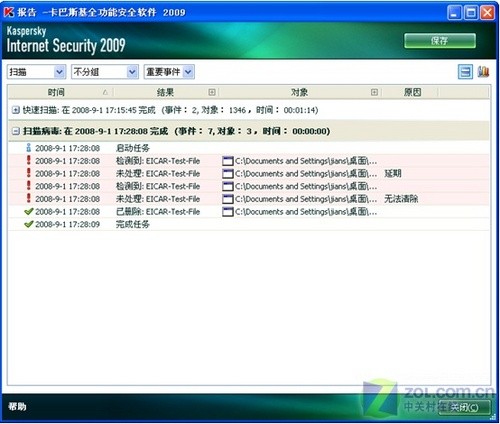This screenshot has height=424, width=500.
Task: Click the 无法清除 reason cell
Action: (x=401, y=199)
